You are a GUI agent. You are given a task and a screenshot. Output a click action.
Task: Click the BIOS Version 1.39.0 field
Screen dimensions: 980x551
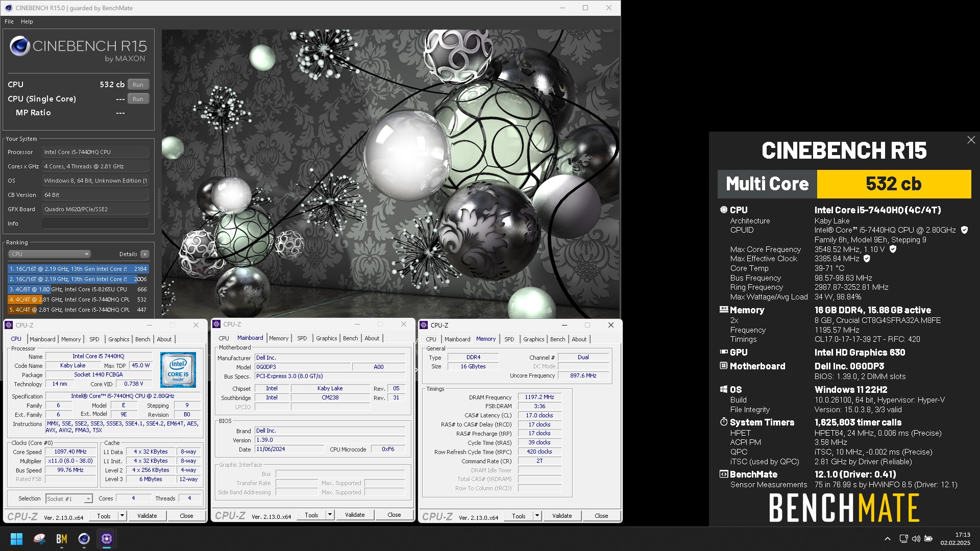[x=330, y=440]
